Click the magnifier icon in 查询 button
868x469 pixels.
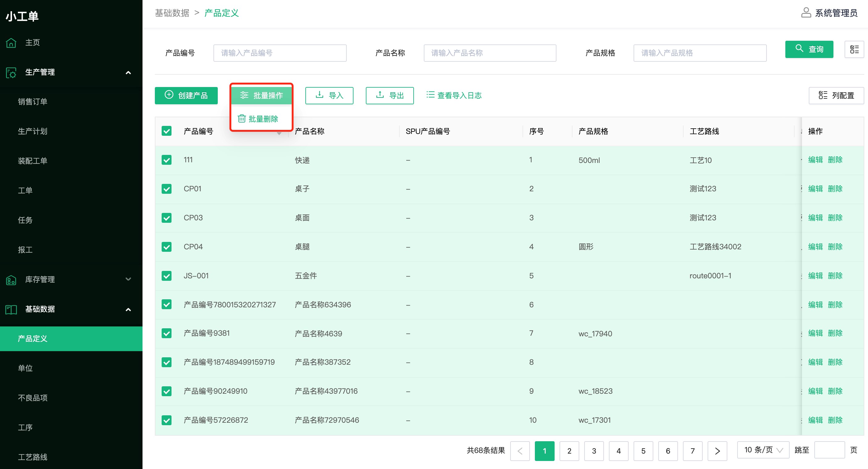click(x=799, y=48)
